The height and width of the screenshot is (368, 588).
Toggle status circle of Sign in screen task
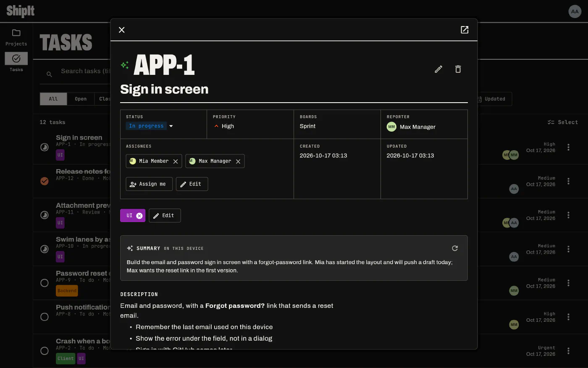pos(45,147)
